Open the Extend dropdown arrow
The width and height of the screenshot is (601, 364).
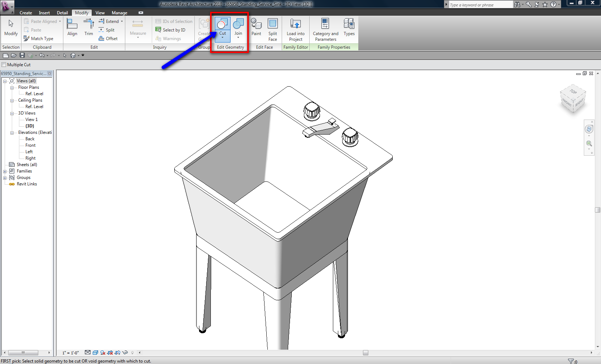pyautogui.click(x=122, y=21)
